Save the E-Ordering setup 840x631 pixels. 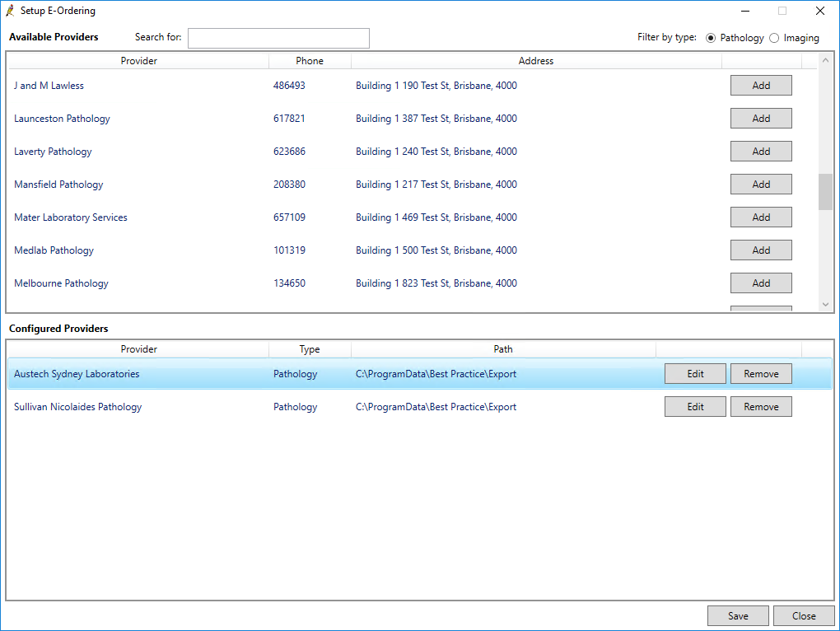pos(738,616)
